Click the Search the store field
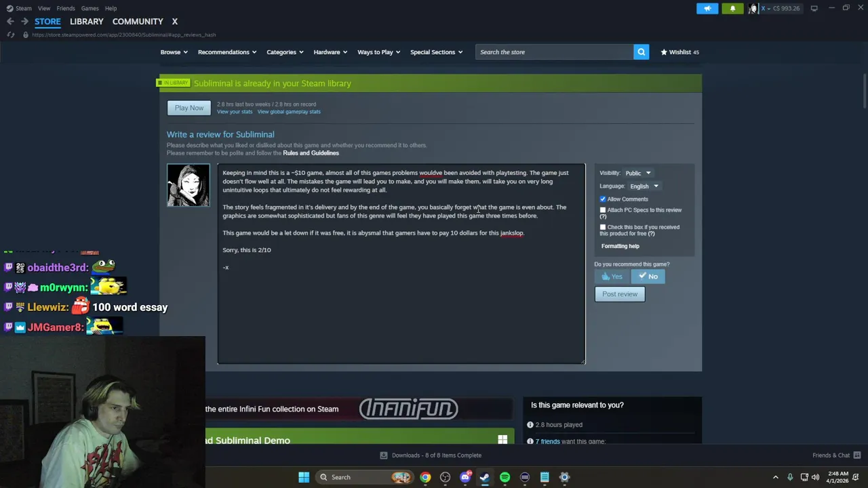 554,52
